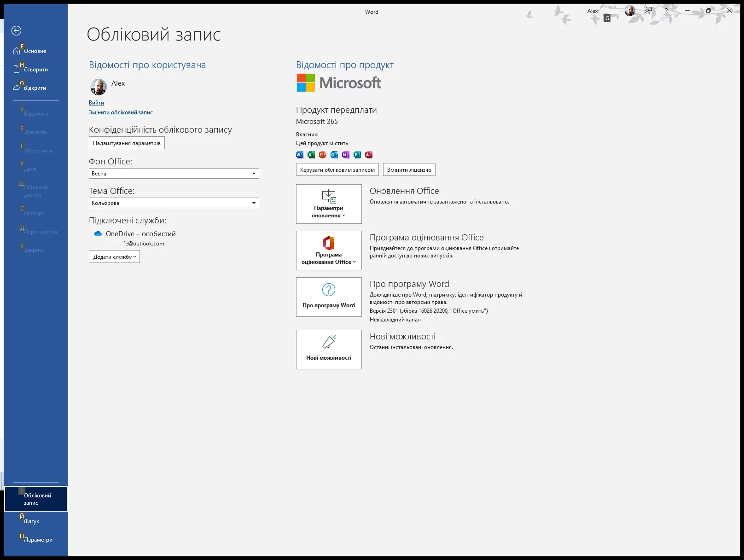Open the Створити page in sidebar

(x=36, y=69)
